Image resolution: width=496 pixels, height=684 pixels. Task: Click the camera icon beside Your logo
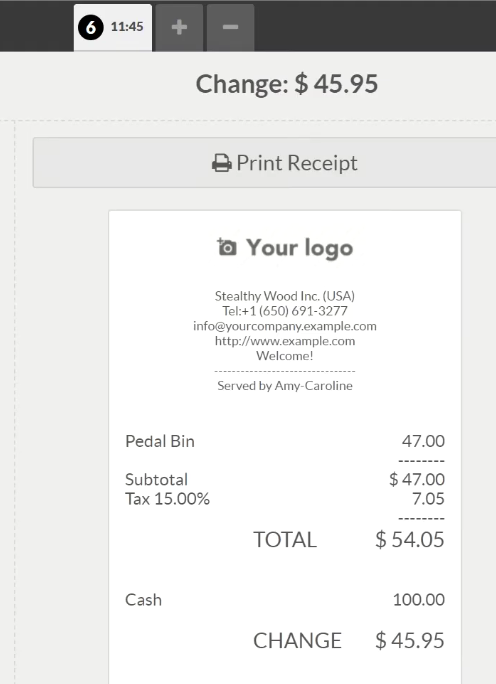tap(227, 247)
